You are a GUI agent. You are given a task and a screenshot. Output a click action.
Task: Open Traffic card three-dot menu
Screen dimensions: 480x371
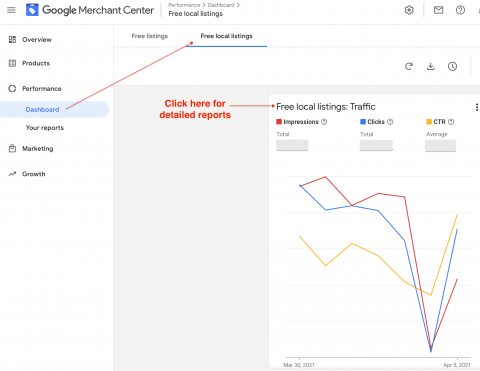pyautogui.click(x=477, y=107)
